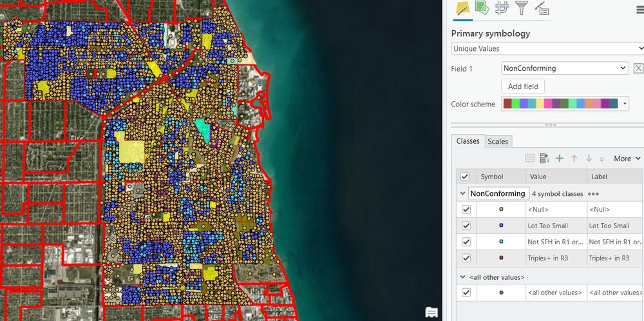Open the Primary symbology tab icon
This screenshot has width=644, height=321.
click(462, 8)
